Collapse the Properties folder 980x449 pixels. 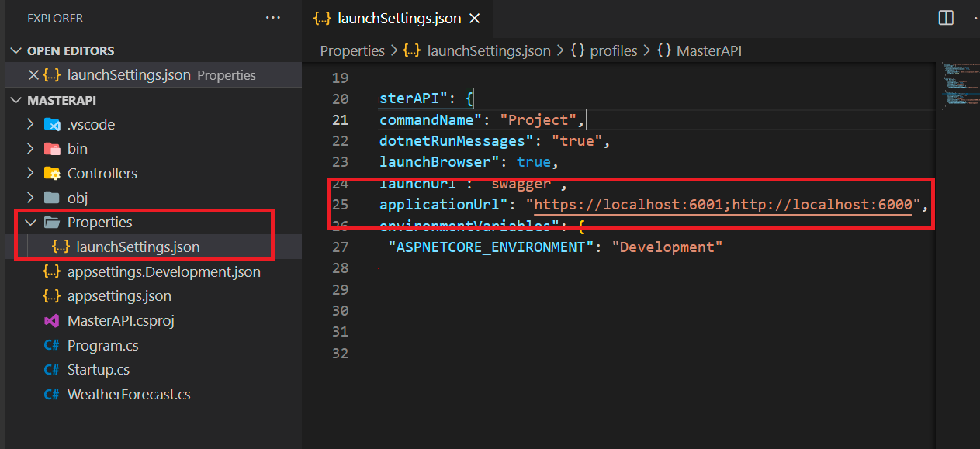(x=29, y=222)
